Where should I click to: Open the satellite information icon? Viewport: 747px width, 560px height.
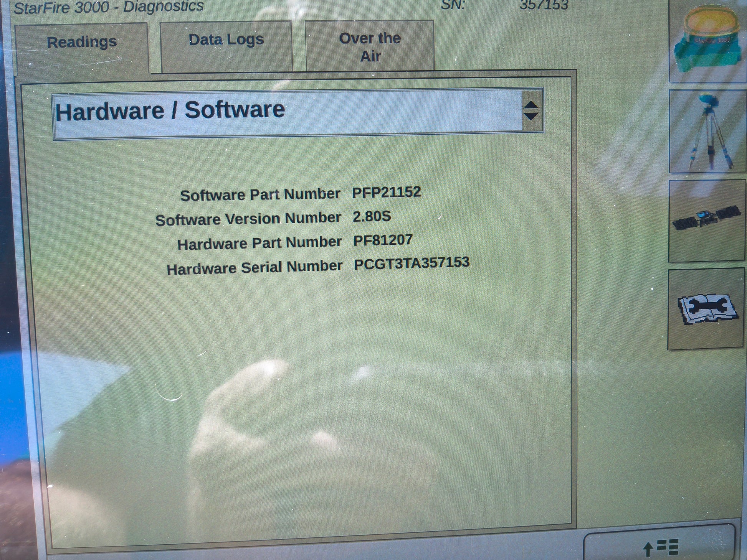706,221
